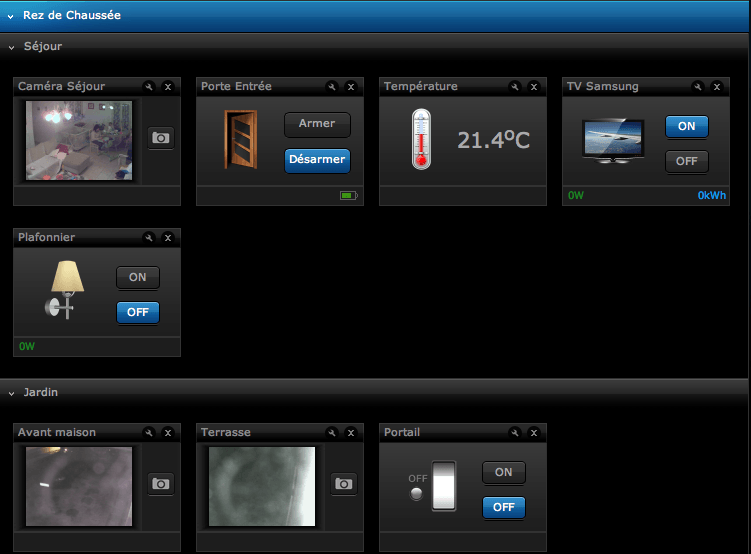This screenshot has width=751, height=554.
Task: Click the Portail widget title
Action: pos(402,432)
